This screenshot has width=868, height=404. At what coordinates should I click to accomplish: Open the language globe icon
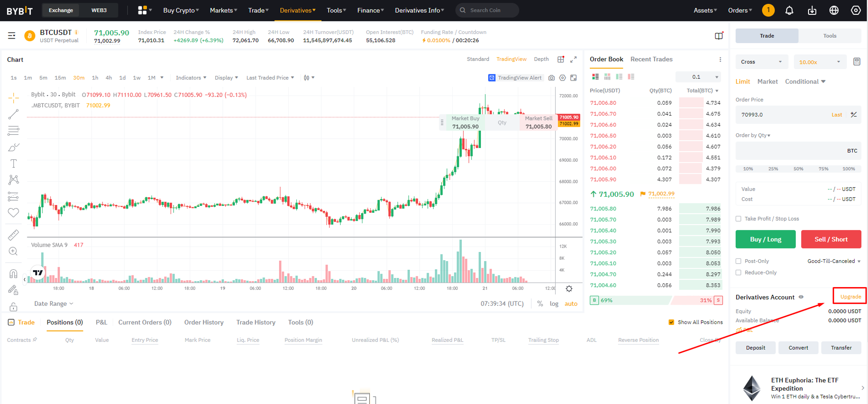click(834, 10)
